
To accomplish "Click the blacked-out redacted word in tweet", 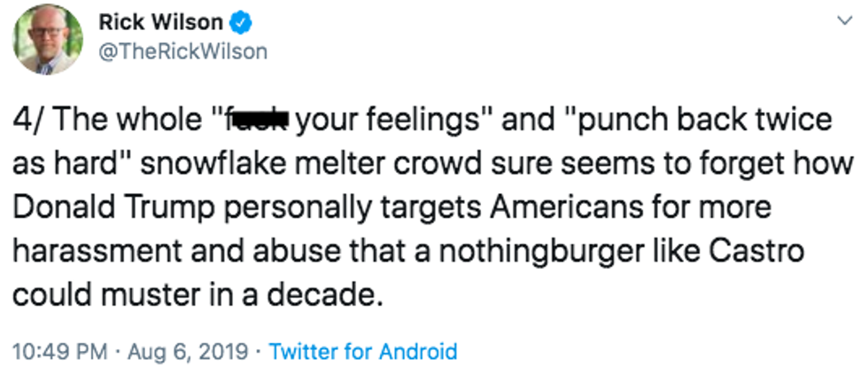I will pyautogui.click(x=262, y=120).
